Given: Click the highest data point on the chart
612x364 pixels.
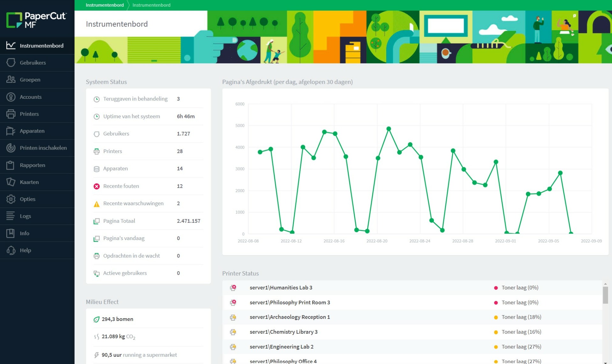Looking at the screenshot, I should click(389, 128).
